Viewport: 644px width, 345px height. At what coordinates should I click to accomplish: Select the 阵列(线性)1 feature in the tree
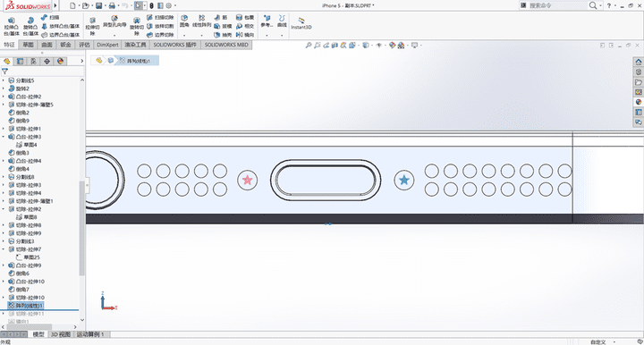25,306
